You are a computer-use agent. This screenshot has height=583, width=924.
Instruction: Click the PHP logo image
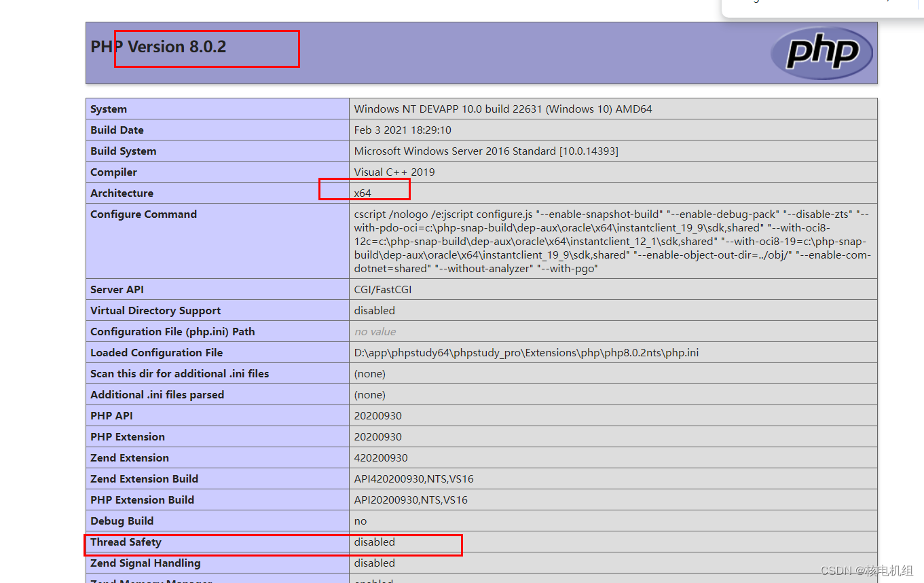pos(821,53)
